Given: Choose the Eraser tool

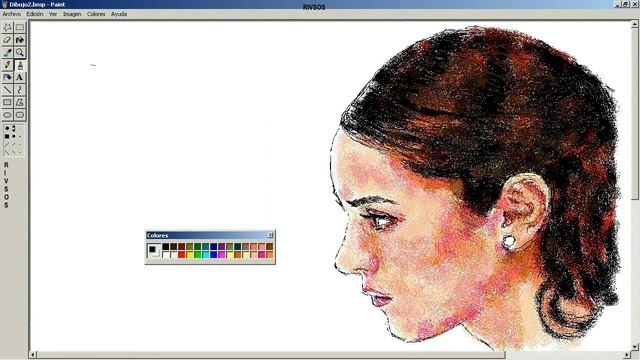Looking at the screenshot, I should 7,40.
